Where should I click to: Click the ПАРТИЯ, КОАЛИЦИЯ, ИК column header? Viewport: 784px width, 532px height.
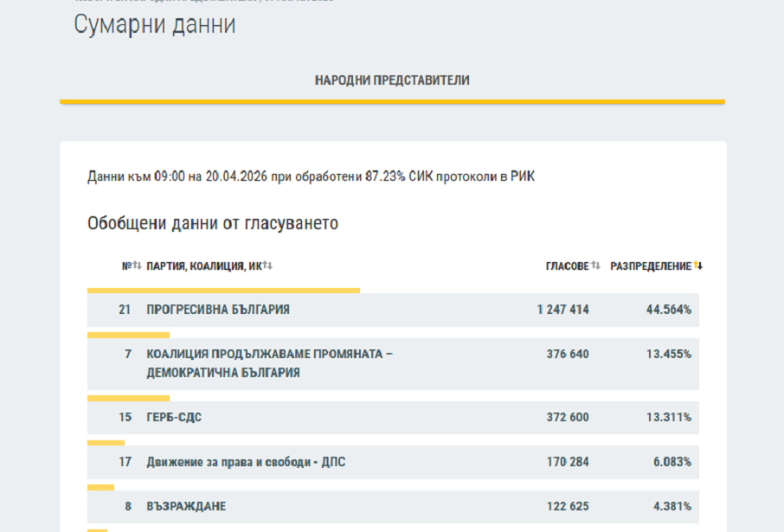(x=204, y=266)
